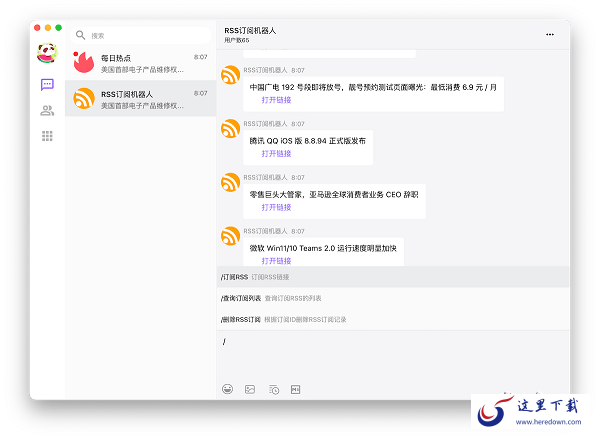Choose the /查询订阅列表 command suggestion
600x439 pixels.
393,298
